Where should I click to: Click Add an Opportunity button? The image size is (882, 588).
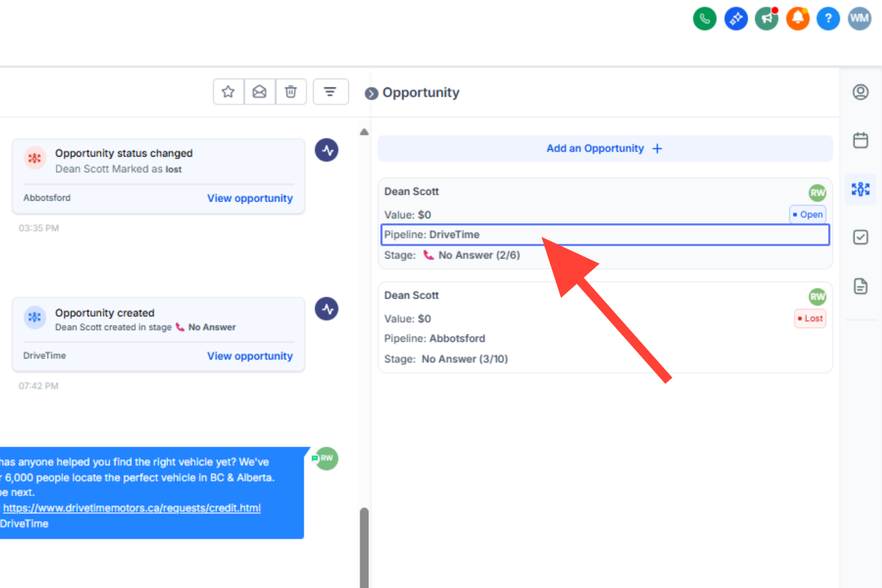[605, 148]
